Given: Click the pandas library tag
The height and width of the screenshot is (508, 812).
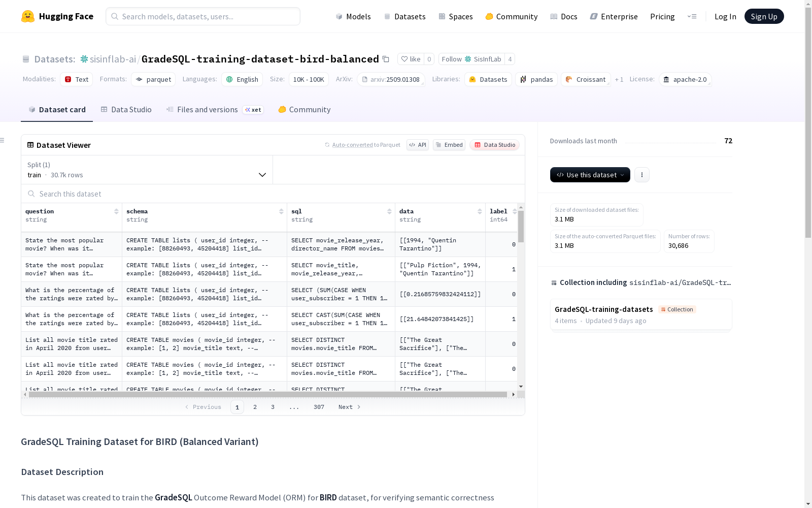Looking at the screenshot, I should click(536, 79).
